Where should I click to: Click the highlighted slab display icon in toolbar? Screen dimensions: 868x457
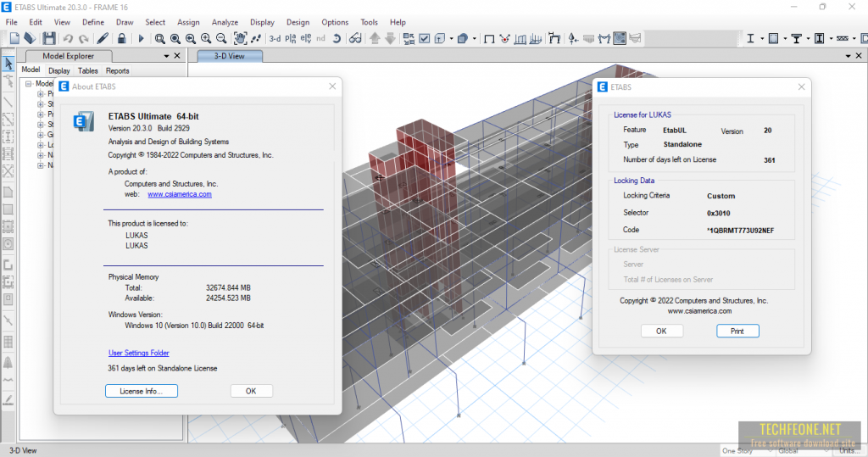620,38
